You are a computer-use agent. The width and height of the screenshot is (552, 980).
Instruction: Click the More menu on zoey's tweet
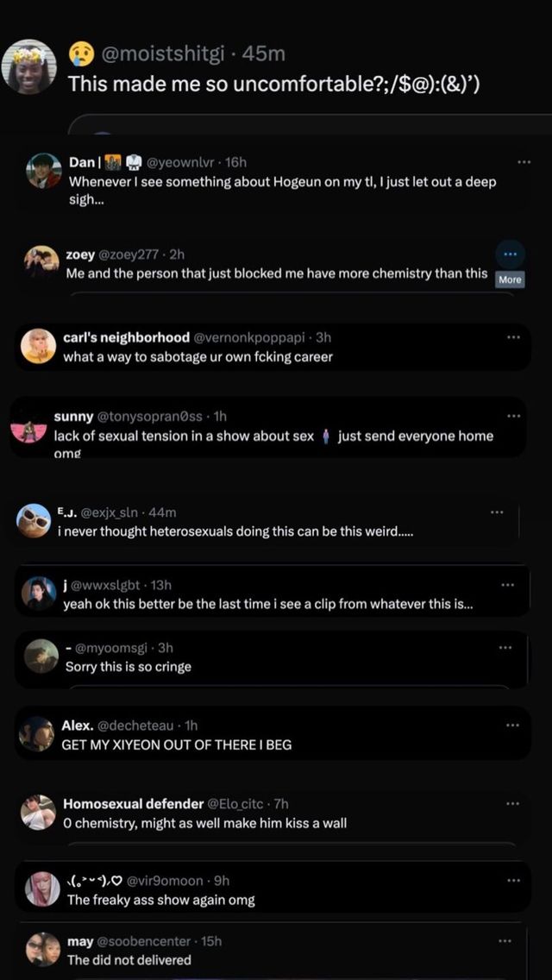click(510, 254)
